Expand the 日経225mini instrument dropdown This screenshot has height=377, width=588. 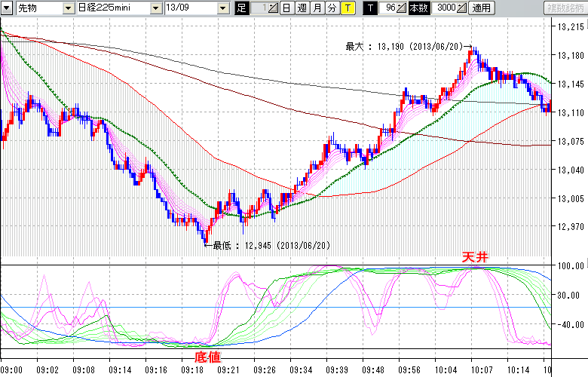click(156, 8)
